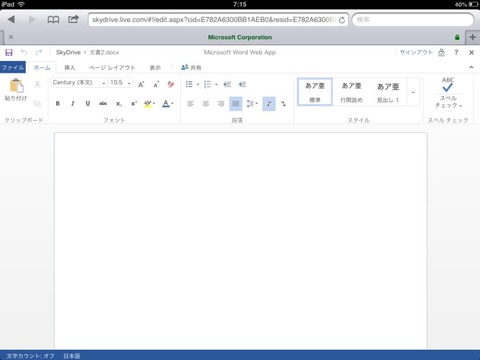Open Safari bookmarks book icon
The height and width of the screenshot is (360, 480).
53,19
